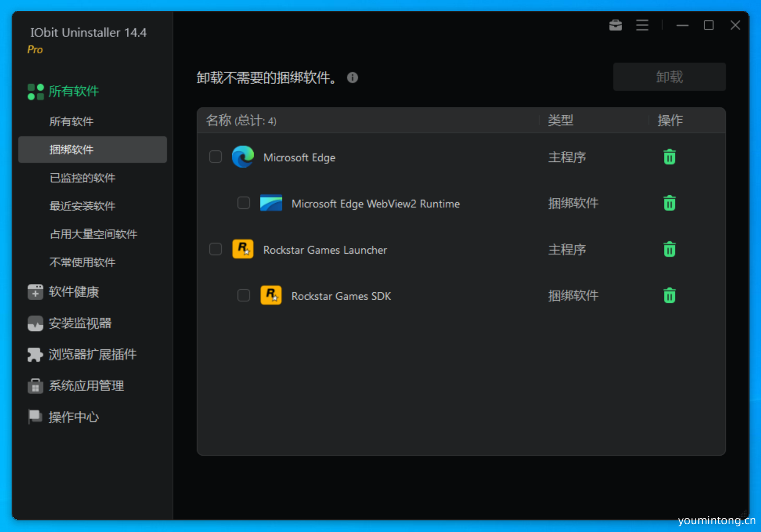Open 不常使用软件 list
This screenshot has width=761, height=532.
tap(82, 263)
